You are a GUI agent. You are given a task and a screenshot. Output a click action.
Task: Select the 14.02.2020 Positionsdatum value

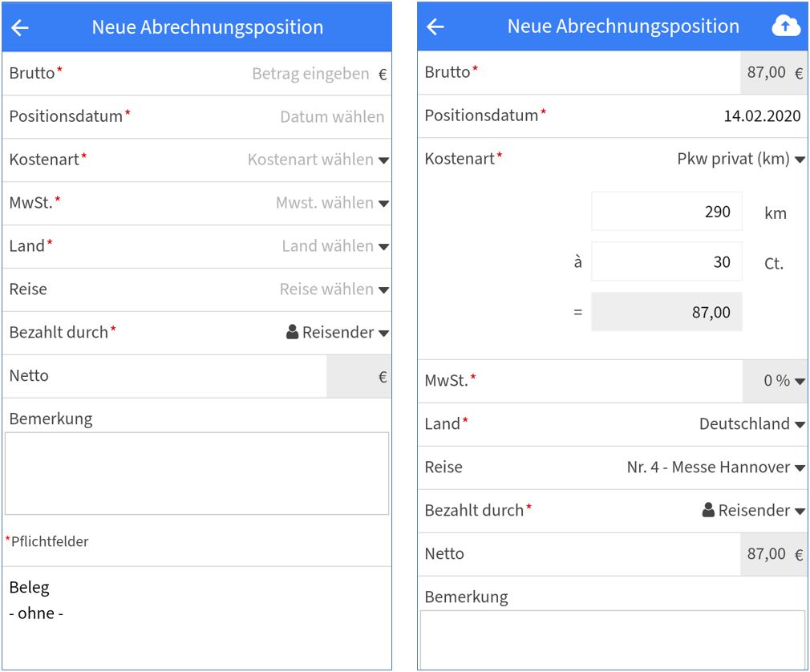[x=762, y=115]
